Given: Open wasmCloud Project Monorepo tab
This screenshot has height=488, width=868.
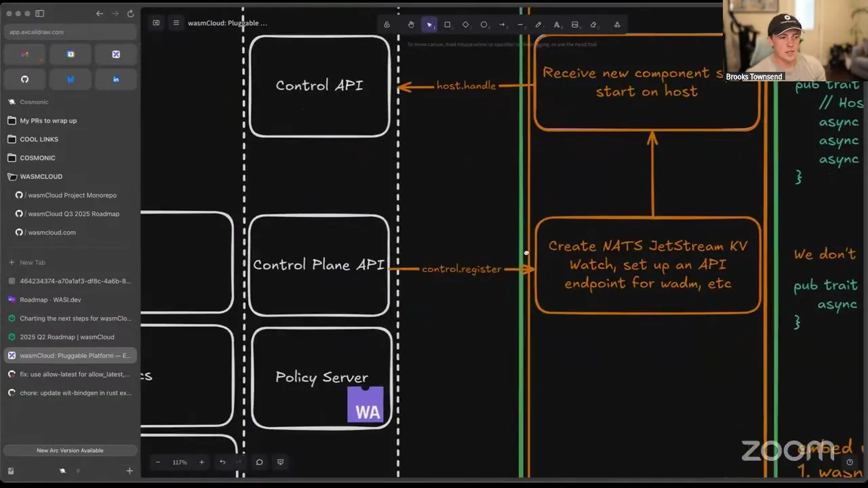Looking at the screenshot, I should [70, 195].
